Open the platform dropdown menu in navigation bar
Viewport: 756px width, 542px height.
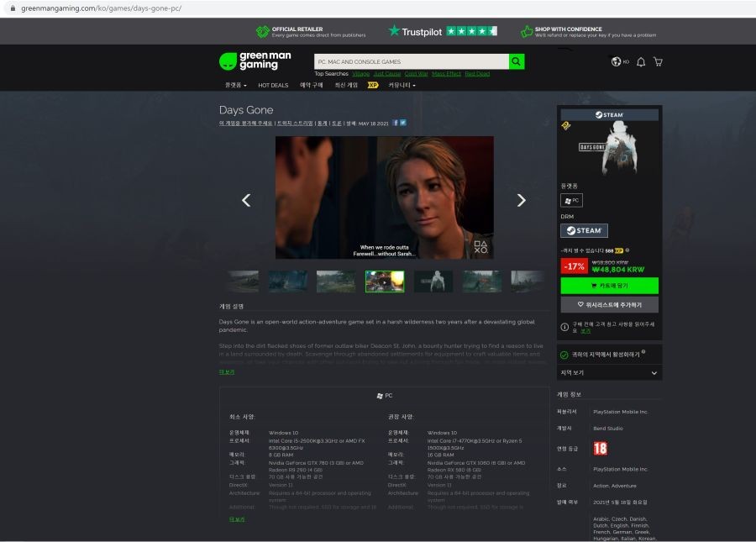(x=236, y=86)
